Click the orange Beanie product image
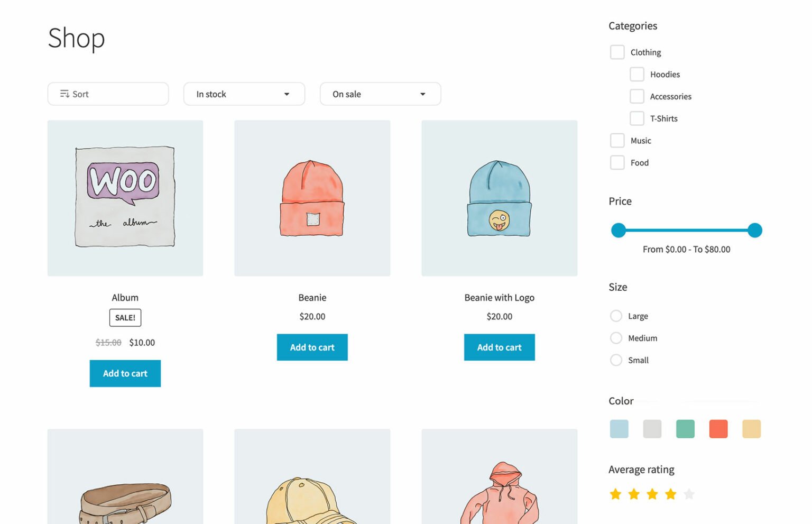The height and width of the screenshot is (524, 812). tap(312, 198)
